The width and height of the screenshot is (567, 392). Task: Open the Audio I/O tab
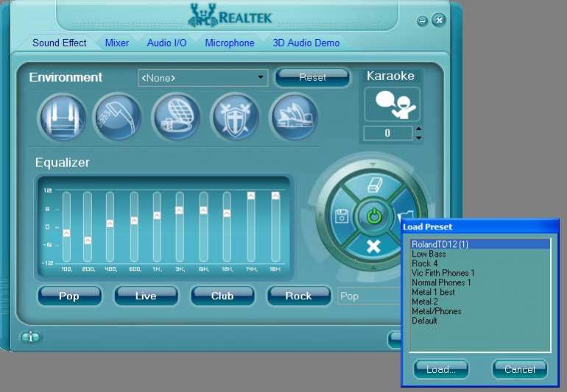[x=166, y=43]
